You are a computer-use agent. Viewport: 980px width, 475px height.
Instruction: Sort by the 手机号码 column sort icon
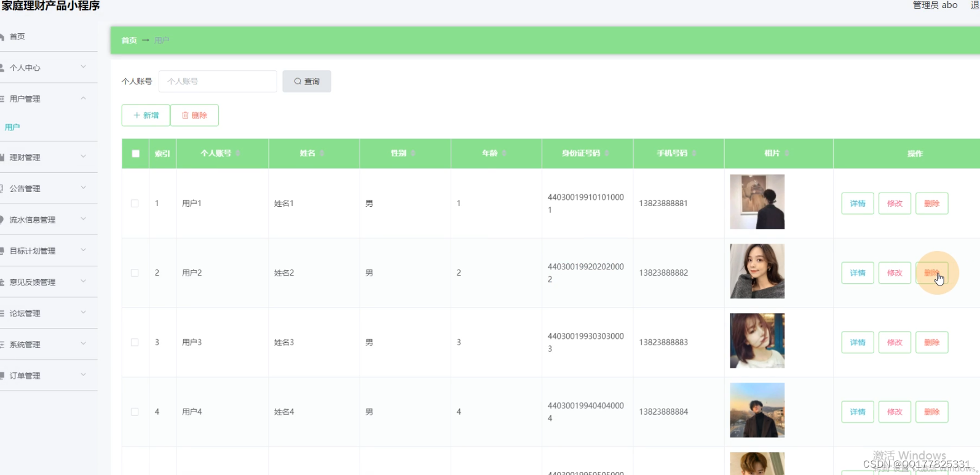tap(694, 153)
